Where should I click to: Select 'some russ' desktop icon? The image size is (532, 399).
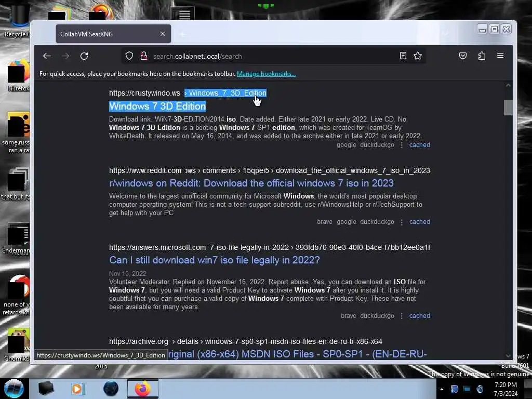[x=16, y=133]
